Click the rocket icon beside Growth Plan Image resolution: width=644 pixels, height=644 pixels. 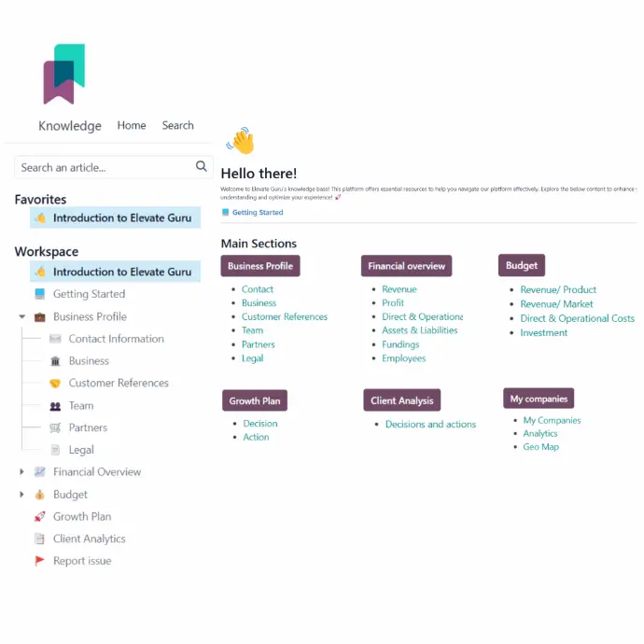40,516
